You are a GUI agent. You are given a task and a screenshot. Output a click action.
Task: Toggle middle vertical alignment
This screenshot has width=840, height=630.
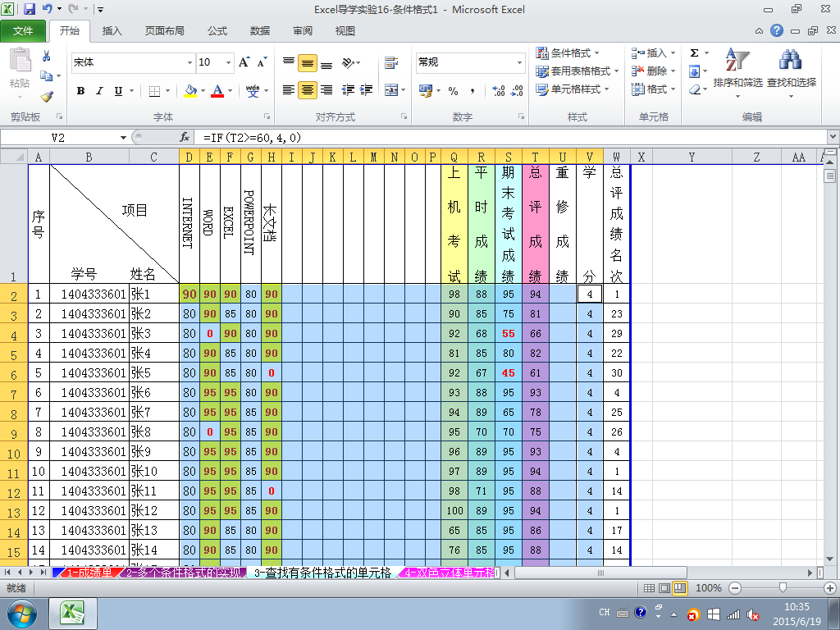point(308,62)
